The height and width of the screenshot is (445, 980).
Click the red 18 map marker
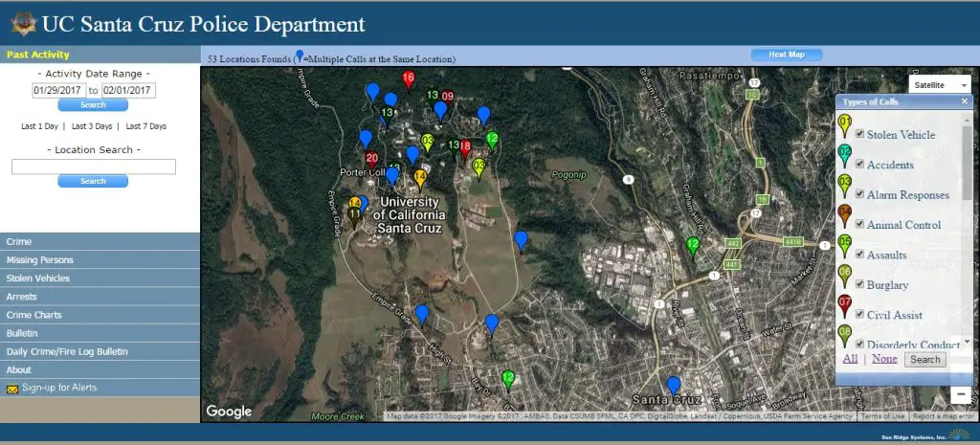[x=466, y=147]
